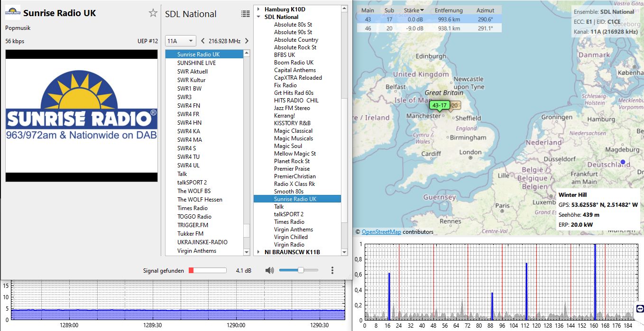Screen dimensions: 644x331
Task: Step to the previous frequency with left chevron
Action: click(x=203, y=41)
